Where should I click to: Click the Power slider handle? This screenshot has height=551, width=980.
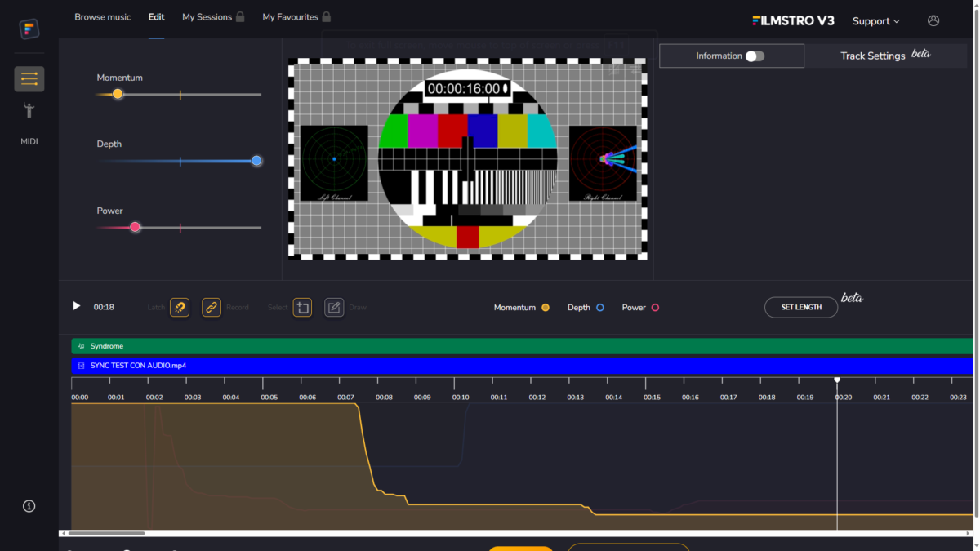(x=136, y=228)
